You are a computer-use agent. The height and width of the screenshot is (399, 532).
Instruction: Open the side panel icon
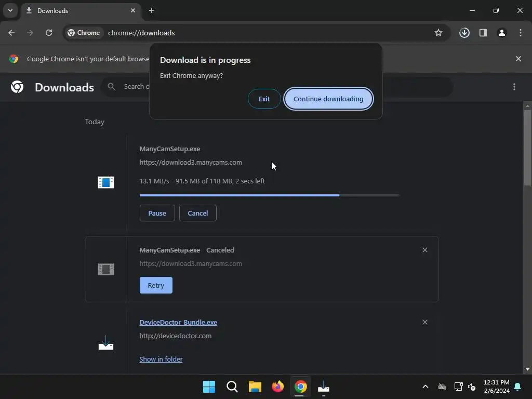pyautogui.click(x=483, y=33)
